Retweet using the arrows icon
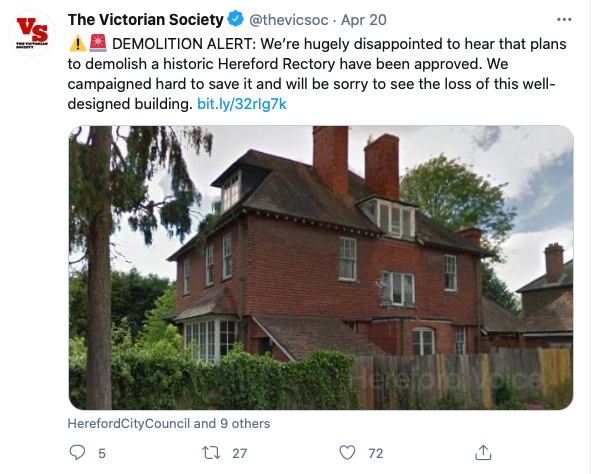This screenshot has height=474, width=600. click(x=211, y=453)
